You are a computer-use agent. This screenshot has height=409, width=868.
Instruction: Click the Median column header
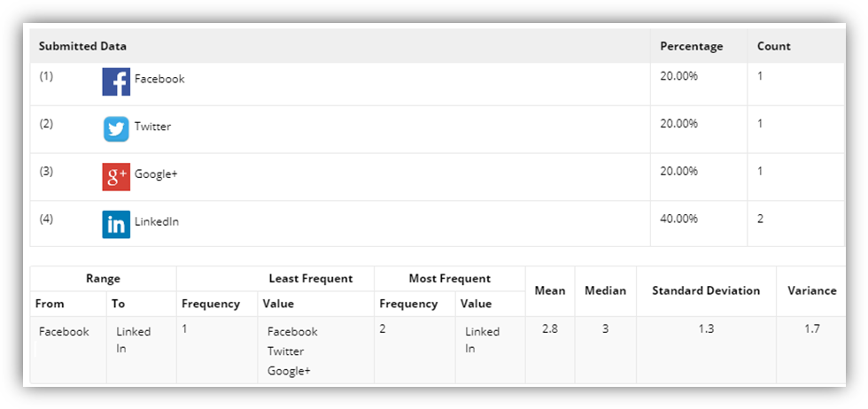point(606,290)
